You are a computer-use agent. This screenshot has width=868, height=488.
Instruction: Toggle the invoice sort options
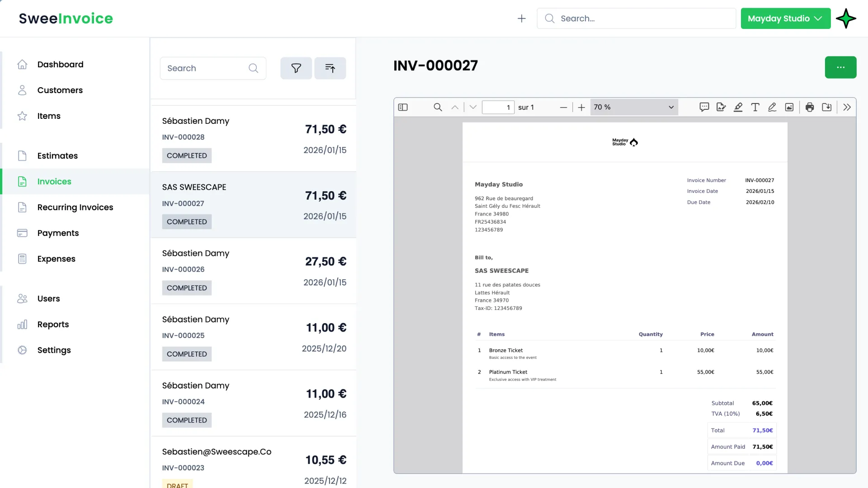[x=330, y=68]
